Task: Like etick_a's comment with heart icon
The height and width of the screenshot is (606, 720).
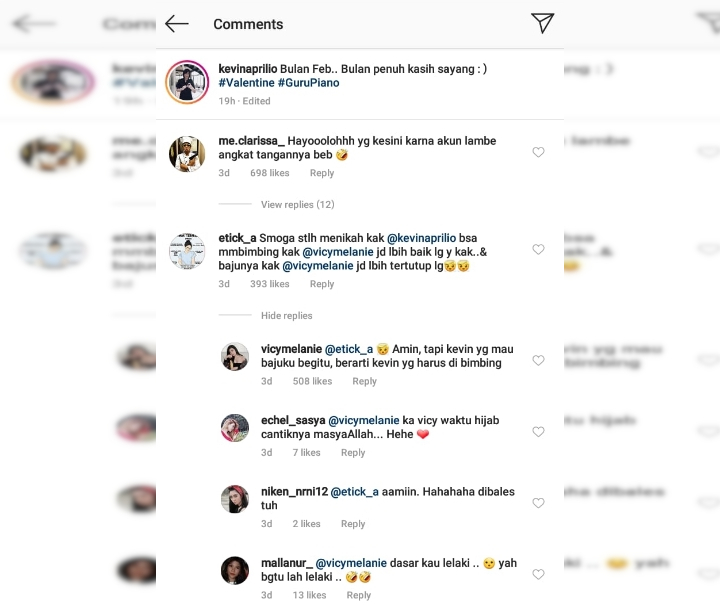Action: click(538, 249)
